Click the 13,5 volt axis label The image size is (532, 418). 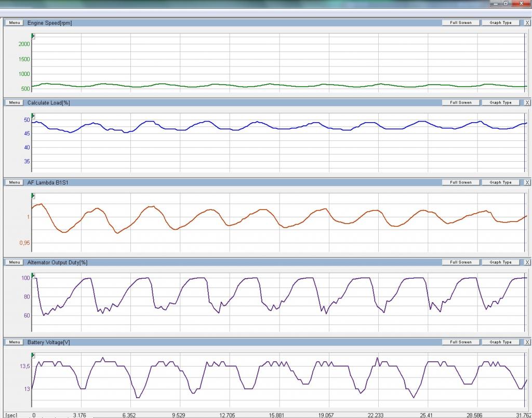25,367
